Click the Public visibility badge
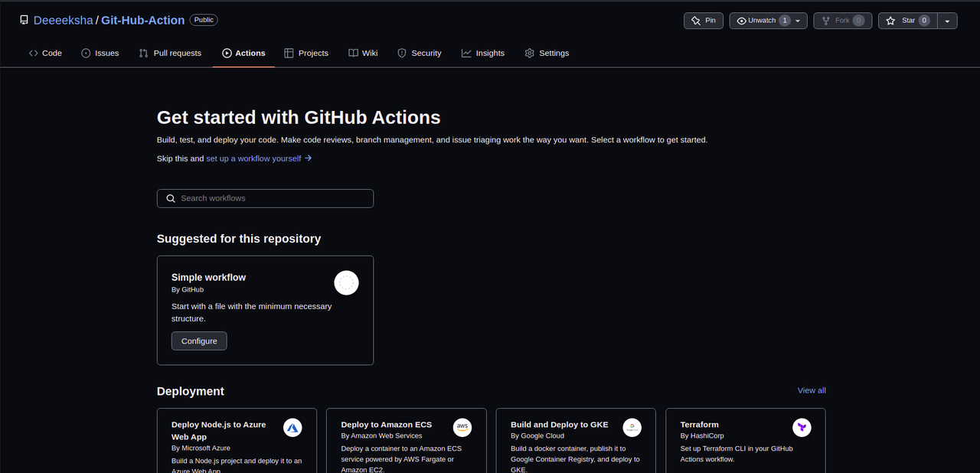The height and width of the screenshot is (473, 980). [x=204, y=20]
